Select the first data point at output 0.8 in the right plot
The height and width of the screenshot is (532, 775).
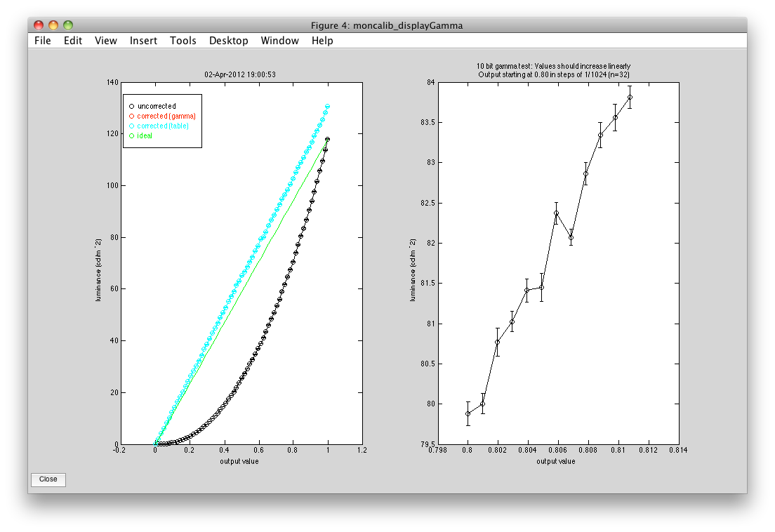tap(468, 413)
